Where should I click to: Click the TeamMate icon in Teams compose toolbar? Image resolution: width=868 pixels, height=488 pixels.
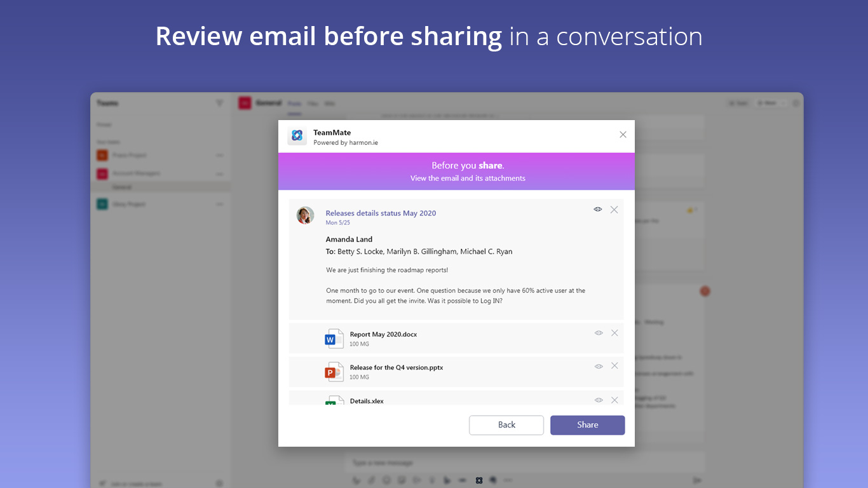(479, 480)
